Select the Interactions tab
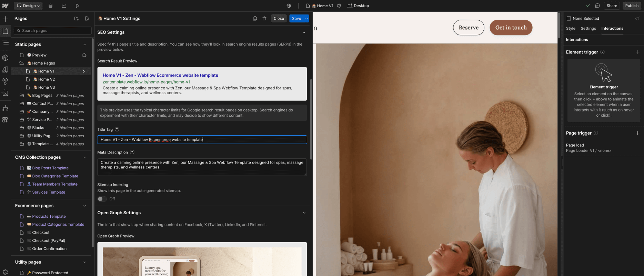 click(x=612, y=29)
